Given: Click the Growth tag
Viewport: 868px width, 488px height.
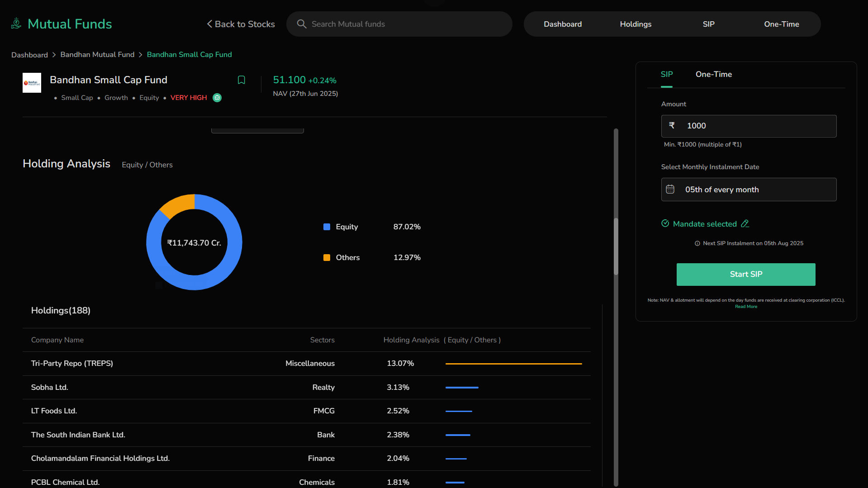Looking at the screenshot, I should pos(116,98).
